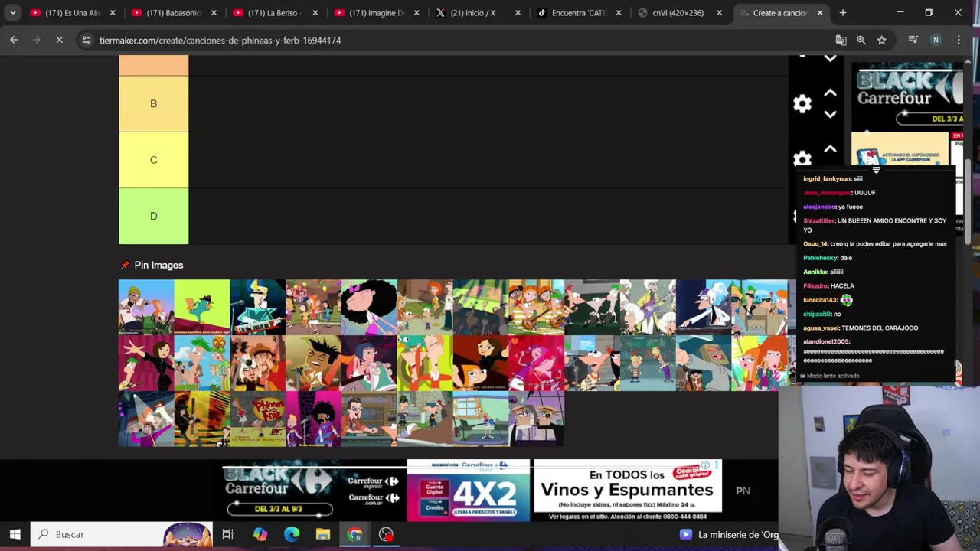Open a new browser tab
This screenshot has height=551, width=980.
(843, 13)
